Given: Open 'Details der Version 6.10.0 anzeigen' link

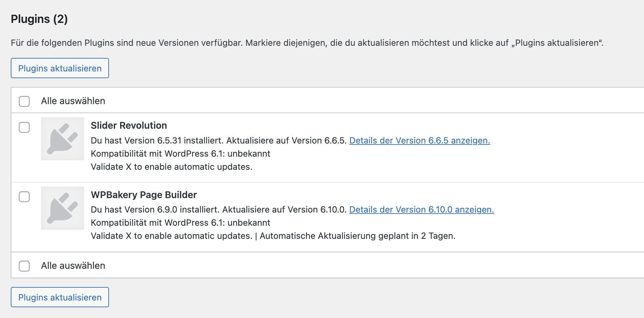Looking at the screenshot, I should point(422,210).
